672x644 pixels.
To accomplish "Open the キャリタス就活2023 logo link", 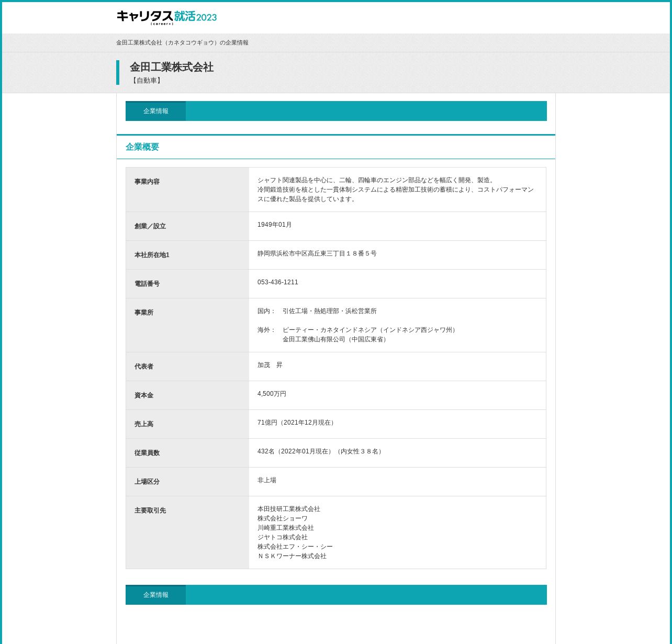I will point(166,17).
